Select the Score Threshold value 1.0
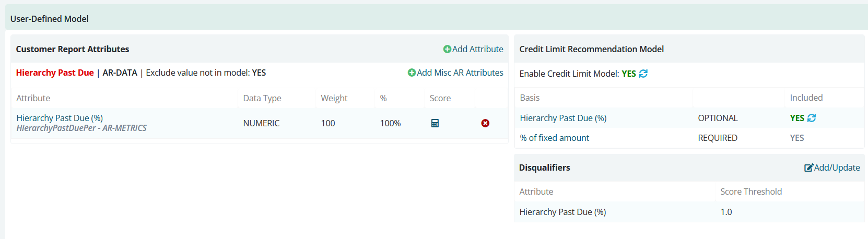This screenshot has height=239, width=868. coord(726,212)
